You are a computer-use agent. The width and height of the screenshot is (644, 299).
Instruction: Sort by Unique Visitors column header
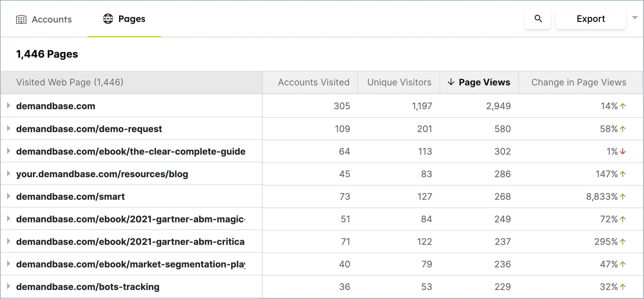coord(399,82)
